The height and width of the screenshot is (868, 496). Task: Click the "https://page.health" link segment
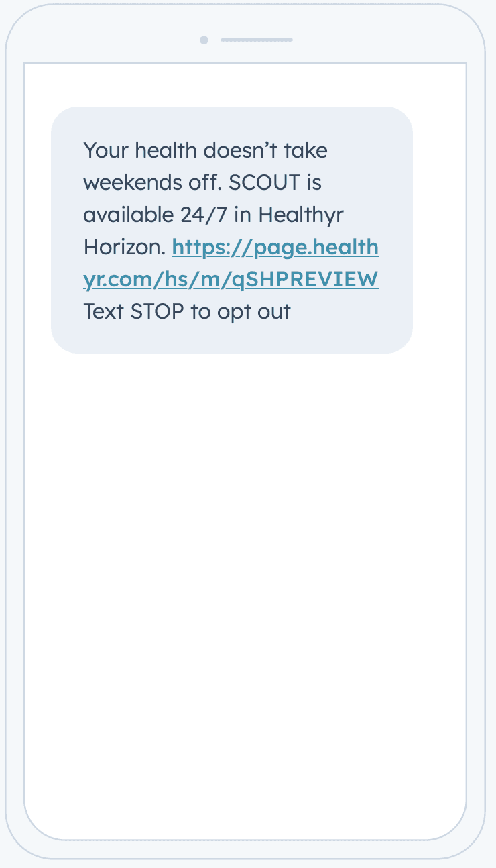click(x=275, y=248)
